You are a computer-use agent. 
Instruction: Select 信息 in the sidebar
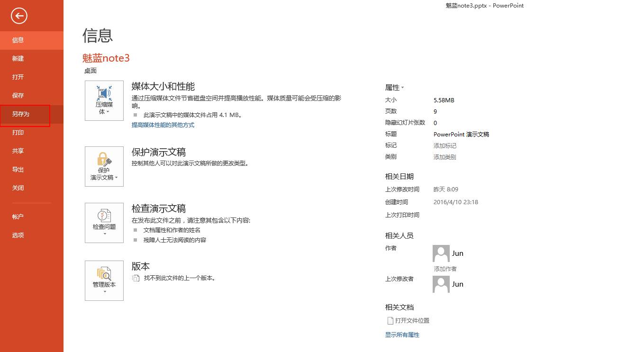(x=32, y=40)
